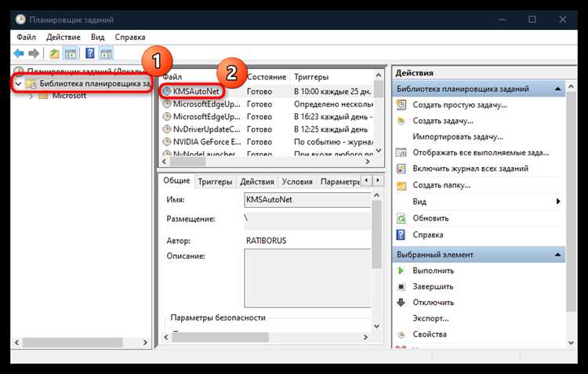Collapse the Библиотека планировщика заданий actions section
This screenshot has width=588, height=374.
557,89
